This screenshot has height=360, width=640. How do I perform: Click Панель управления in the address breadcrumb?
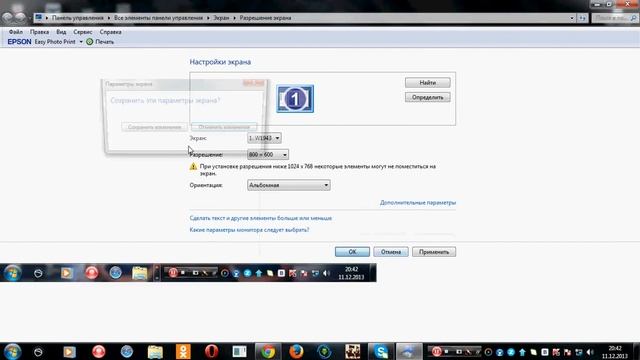(78, 18)
